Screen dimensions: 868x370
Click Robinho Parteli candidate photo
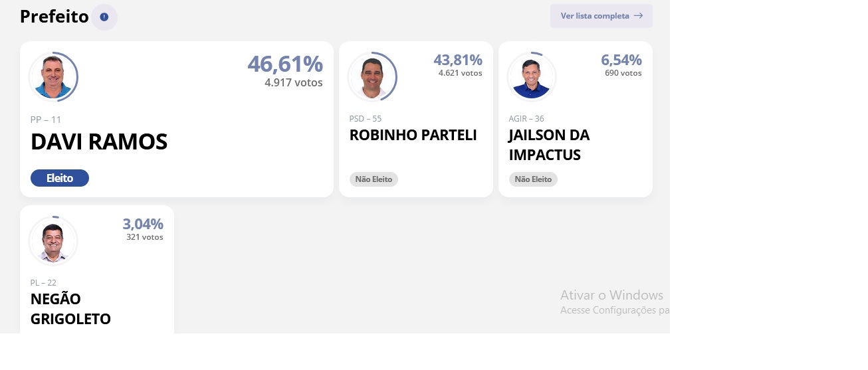click(372, 76)
